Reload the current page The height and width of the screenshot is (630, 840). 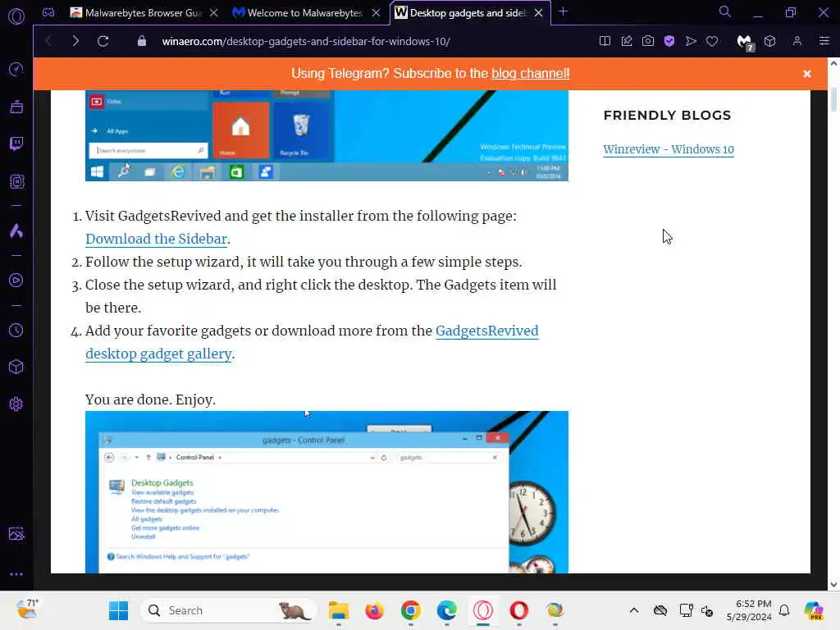103,41
